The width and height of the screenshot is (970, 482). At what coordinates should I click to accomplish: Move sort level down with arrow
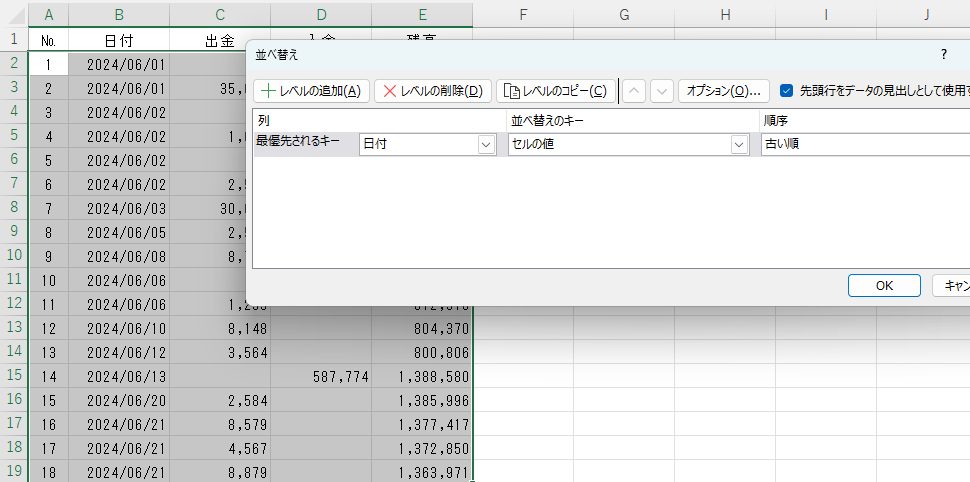pyautogui.click(x=662, y=91)
